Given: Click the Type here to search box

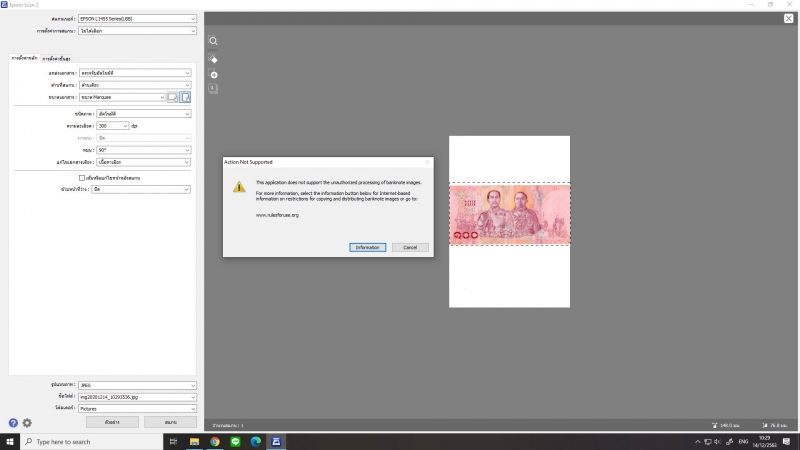Looking at the screenshot, I should click(92, 441).
